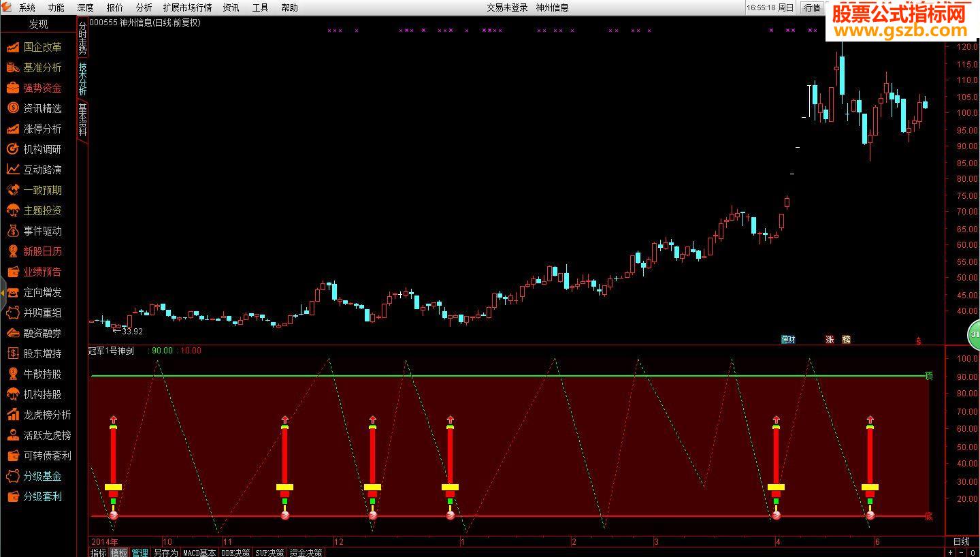Click the 主题投资 umbrella icon
980x557 pixels.
13,210
